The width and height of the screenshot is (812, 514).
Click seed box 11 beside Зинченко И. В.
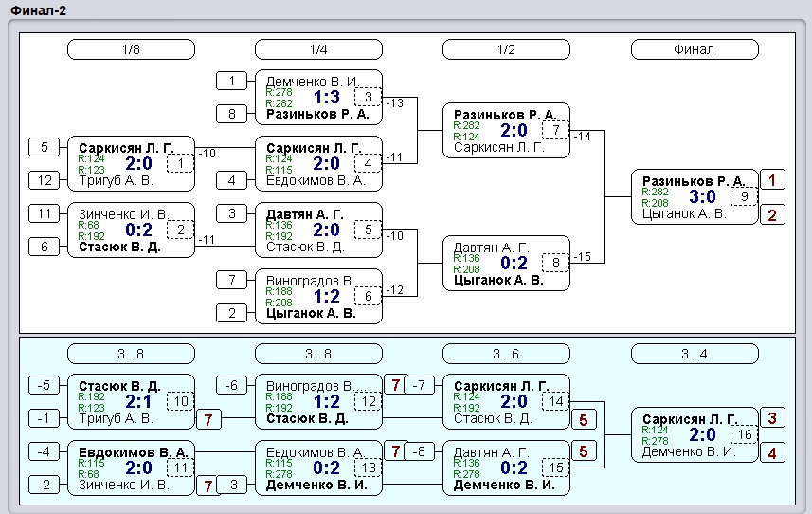(x=44, y=213)
